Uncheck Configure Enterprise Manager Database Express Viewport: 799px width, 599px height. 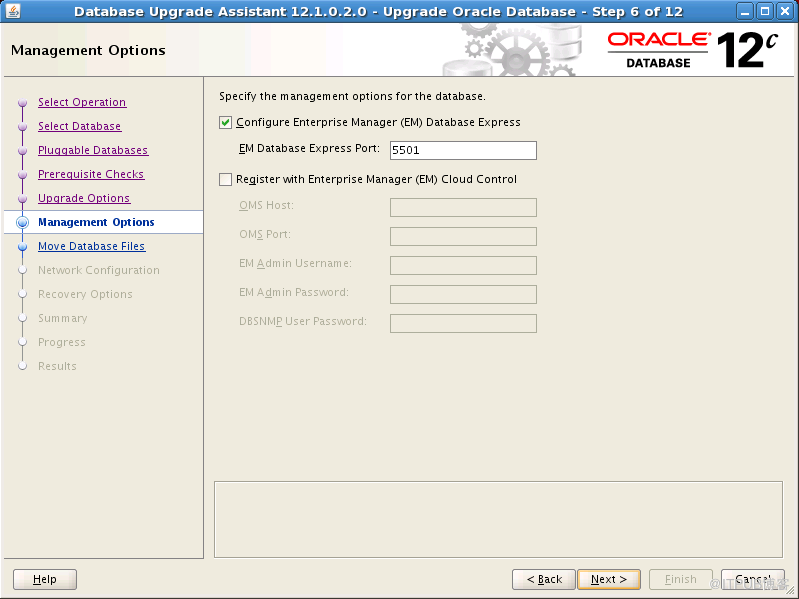[x=225, y=123]
